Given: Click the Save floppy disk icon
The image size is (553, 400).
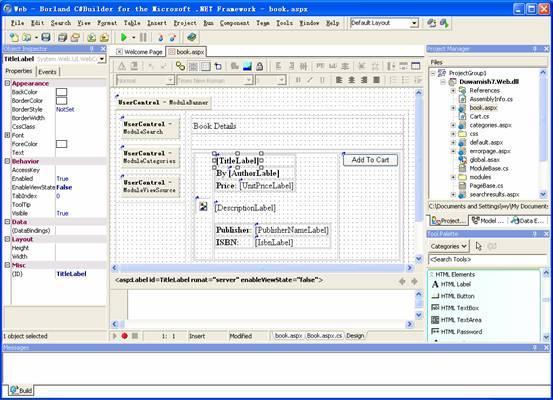Looking at the screenshot, I should click(46, 37).
